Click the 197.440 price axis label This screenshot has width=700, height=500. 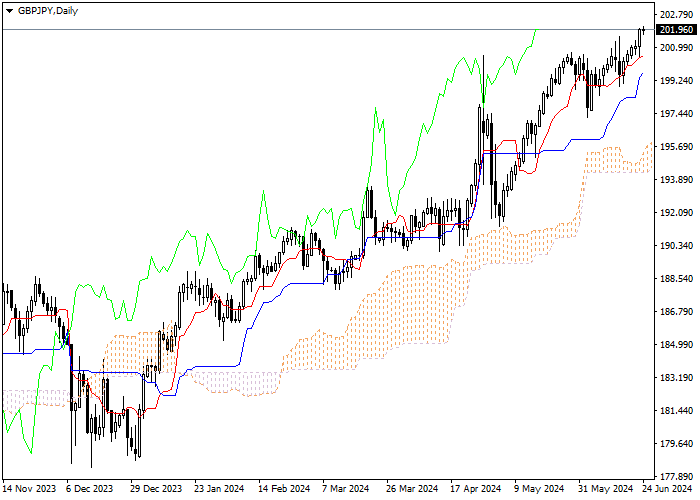point(676,114)
